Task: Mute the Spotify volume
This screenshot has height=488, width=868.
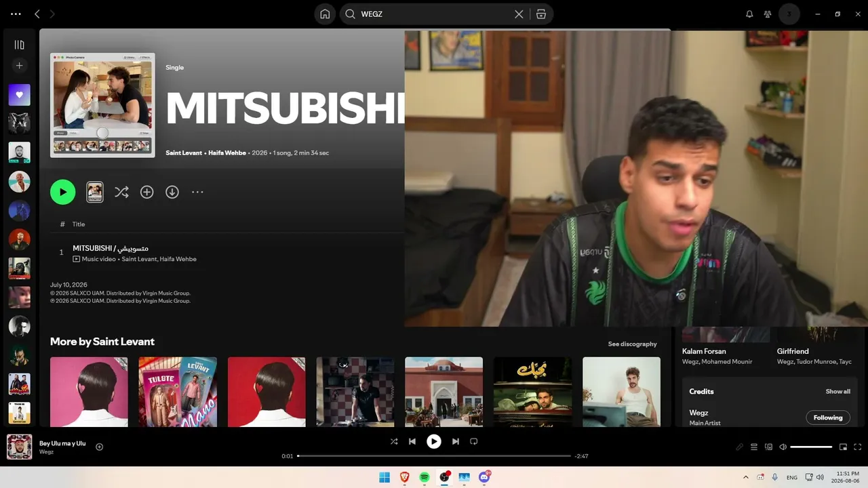Action: click(783, 447)
